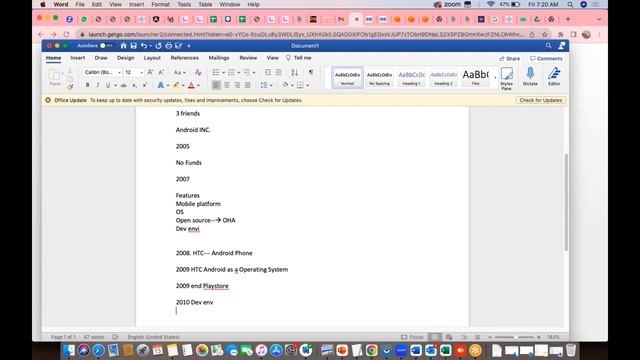Viewport: 640px width, 360px height.
Task: Save the document with the floppy icon
Action: coord(133,46)
